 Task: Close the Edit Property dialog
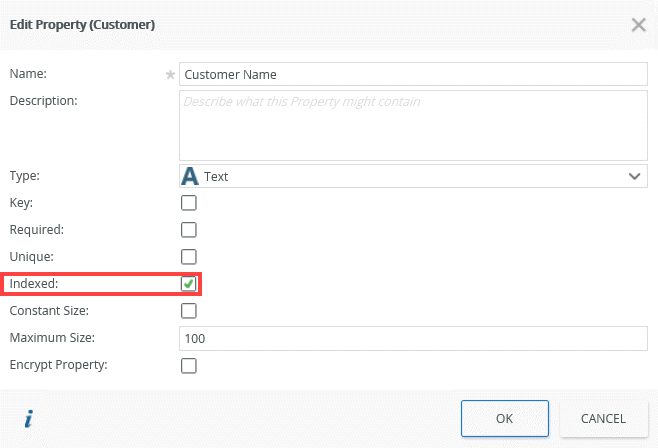[x=638, y=24]
